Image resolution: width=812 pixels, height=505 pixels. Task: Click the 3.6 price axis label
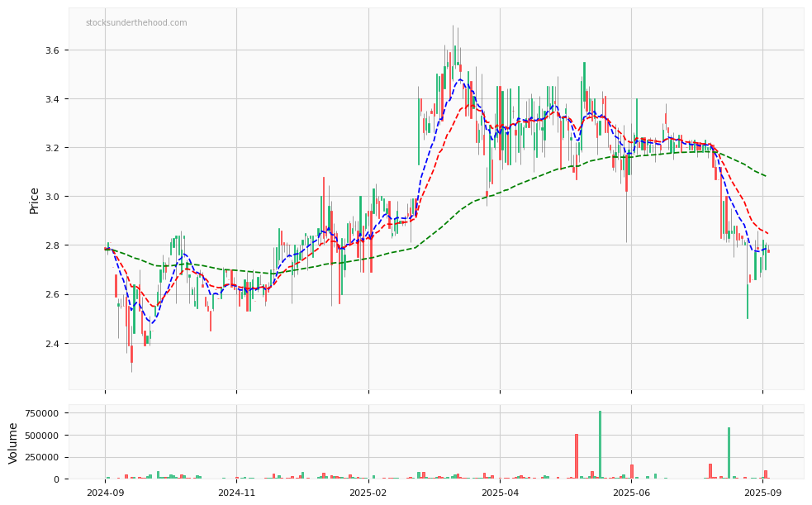click(54, 50)
